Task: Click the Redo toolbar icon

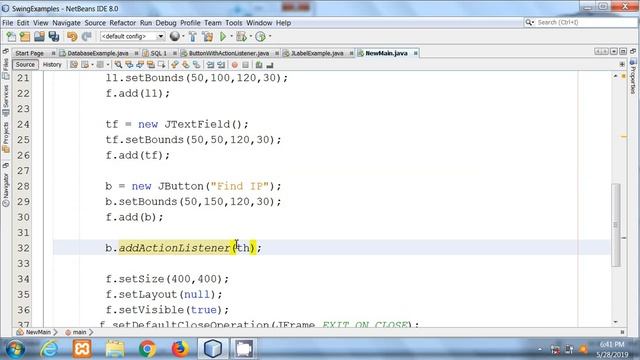Action: (87, 37)
